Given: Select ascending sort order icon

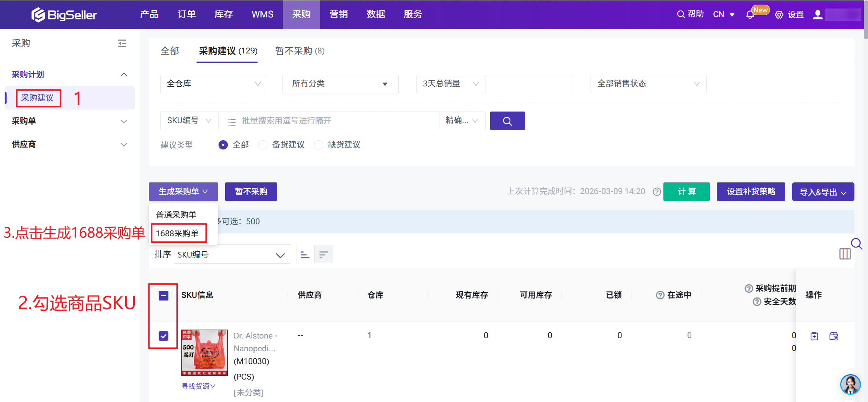Looking at the screenshot, I should [305, 254].
